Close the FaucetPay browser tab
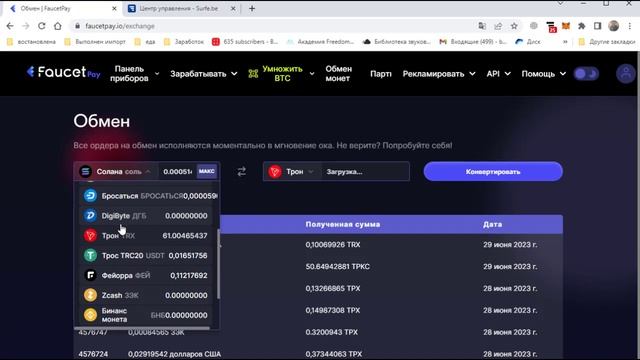 pos(114,8)
